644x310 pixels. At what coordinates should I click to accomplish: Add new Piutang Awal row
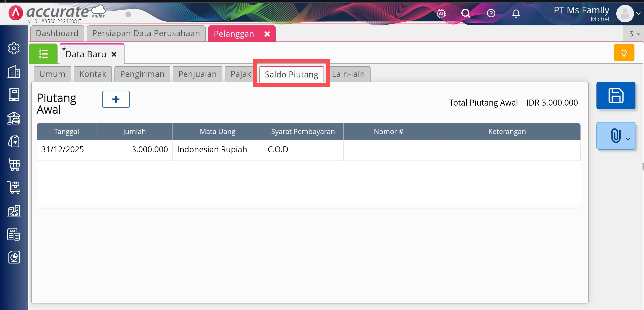click(116, 99)
